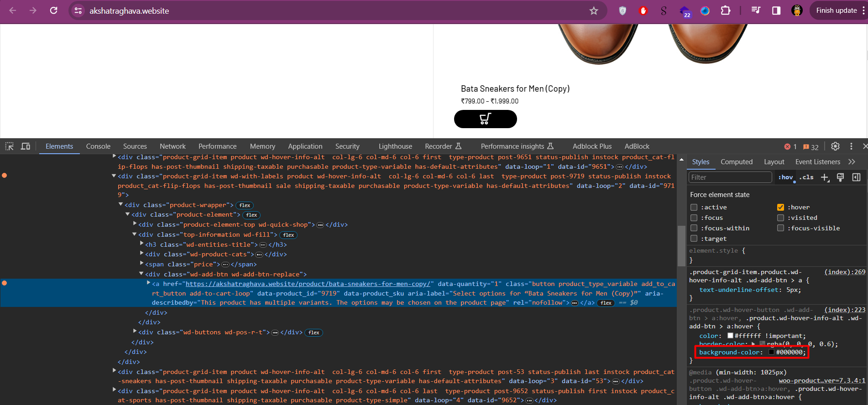This screenshot has height=405, width=868.
Task: Toggle the rendering emulation paintbrush icon
Action: pyautogui.click(x=840, y=177)
